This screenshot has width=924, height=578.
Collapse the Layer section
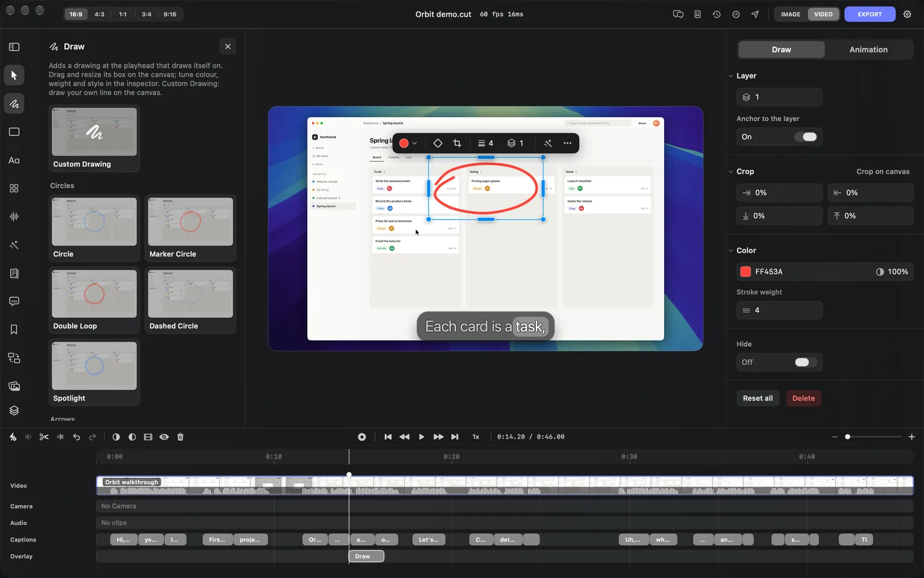pos(731,76)
